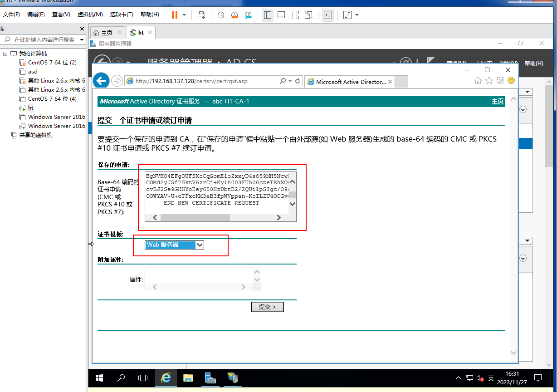Close the library panel

click(82, 29)
